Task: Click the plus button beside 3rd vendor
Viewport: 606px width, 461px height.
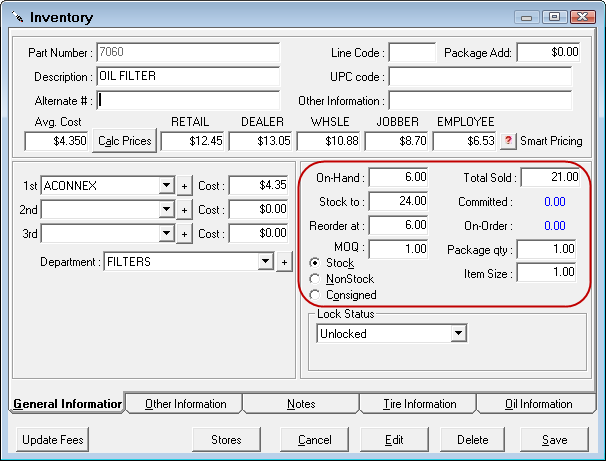Action: coord(184,233)
